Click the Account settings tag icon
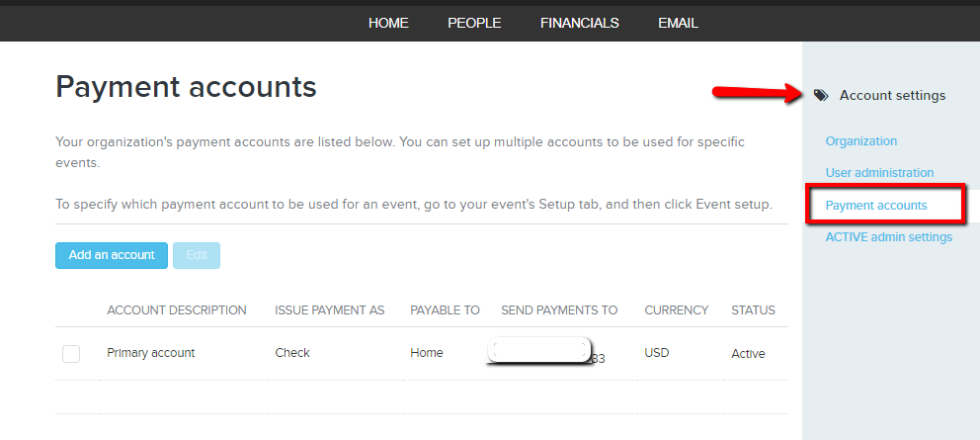Image resolution: width=980 pixels, height=440 pixels. pyautogui.click(x=821, y=95)
